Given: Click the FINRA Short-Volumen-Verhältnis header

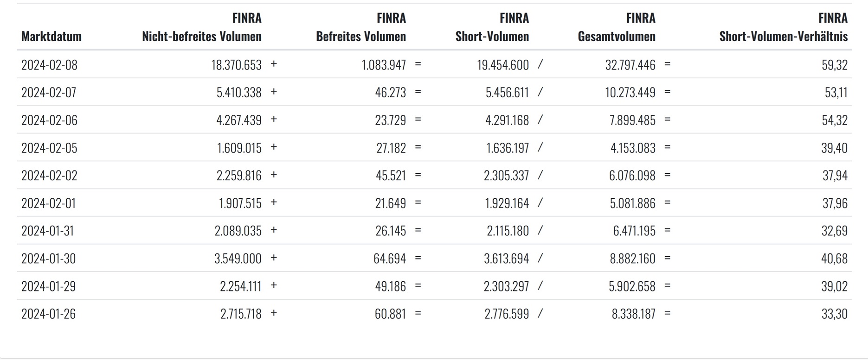Looking at the screenshot, I should pos(783,27).
